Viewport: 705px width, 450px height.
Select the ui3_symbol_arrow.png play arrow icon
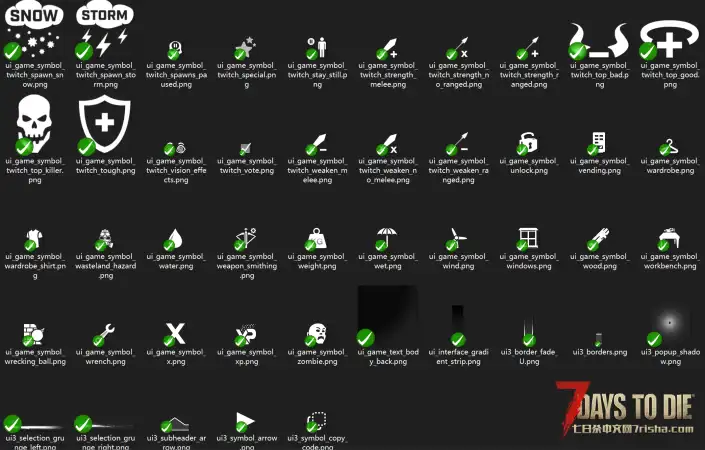pos(245,422)
